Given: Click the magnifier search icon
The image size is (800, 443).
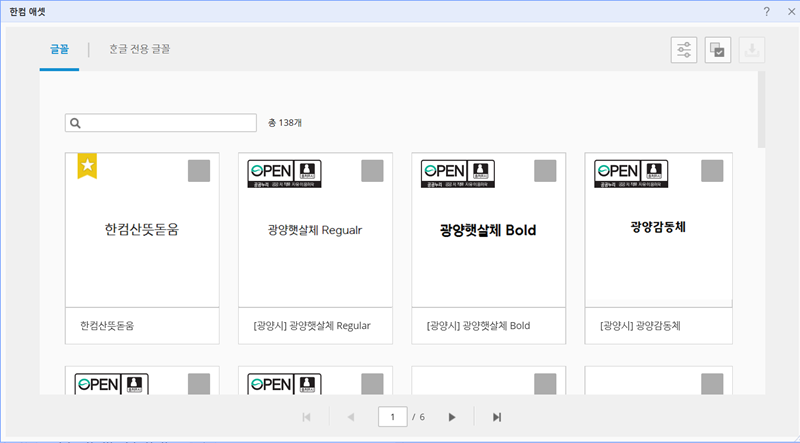Looking at the screenshot, I should (76, 123).
